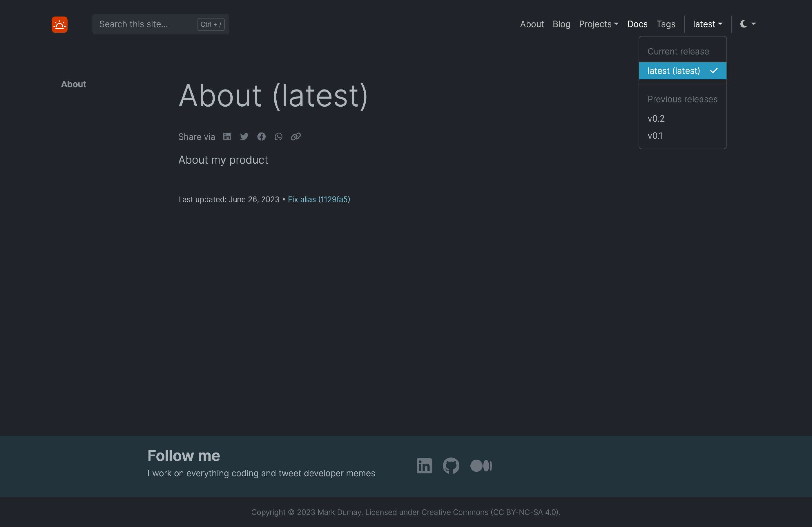Open the Medium profile in the footer
This screenshot has height=527, width=812.
click(x=481, y=466)
